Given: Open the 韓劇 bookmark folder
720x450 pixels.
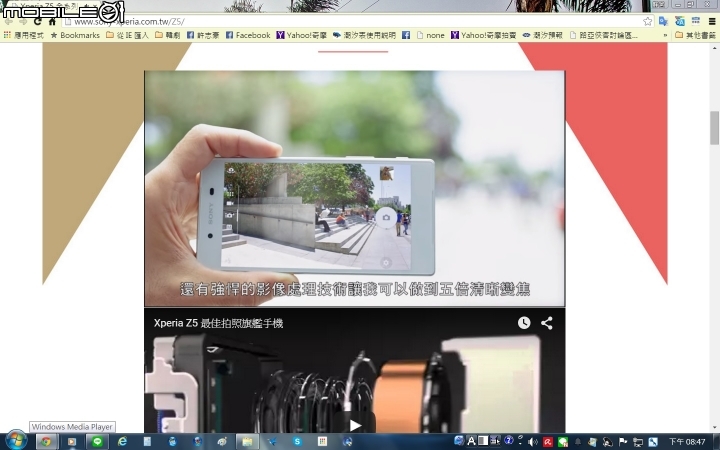Looking at the screenshot, I should [x=167, y=35].
